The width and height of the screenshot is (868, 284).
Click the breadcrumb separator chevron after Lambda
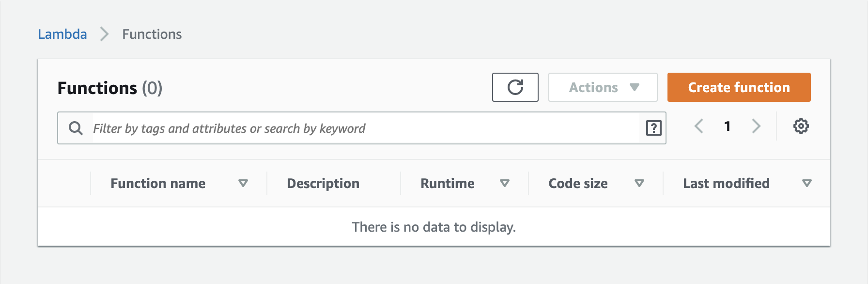[x=104, y=34]
